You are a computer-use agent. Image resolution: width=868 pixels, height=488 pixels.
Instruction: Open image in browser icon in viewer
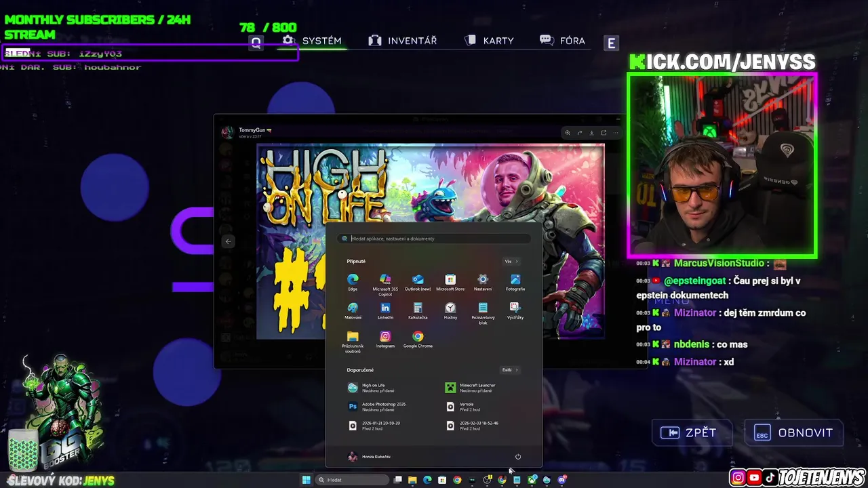[604, 133]
